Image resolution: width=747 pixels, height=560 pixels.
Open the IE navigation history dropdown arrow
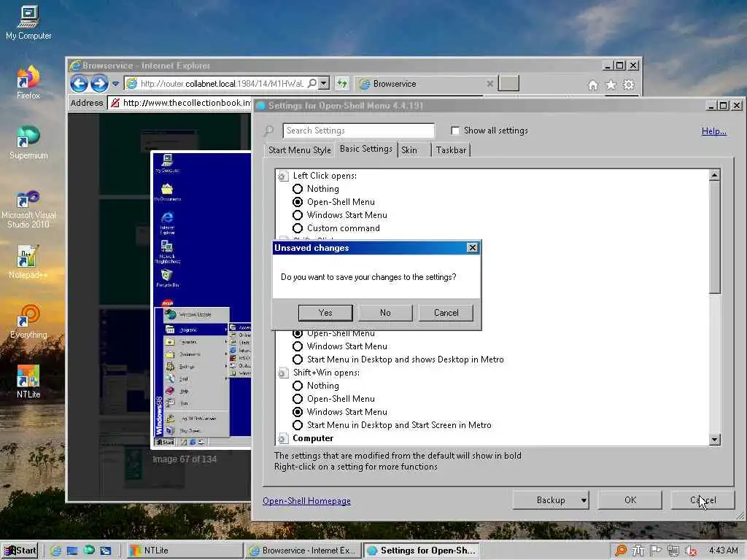click(x=115, y=85)
